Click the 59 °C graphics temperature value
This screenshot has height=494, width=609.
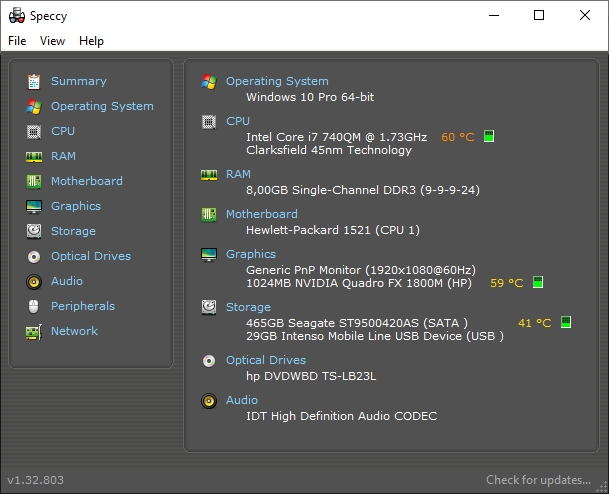click(x=506, y=283)
